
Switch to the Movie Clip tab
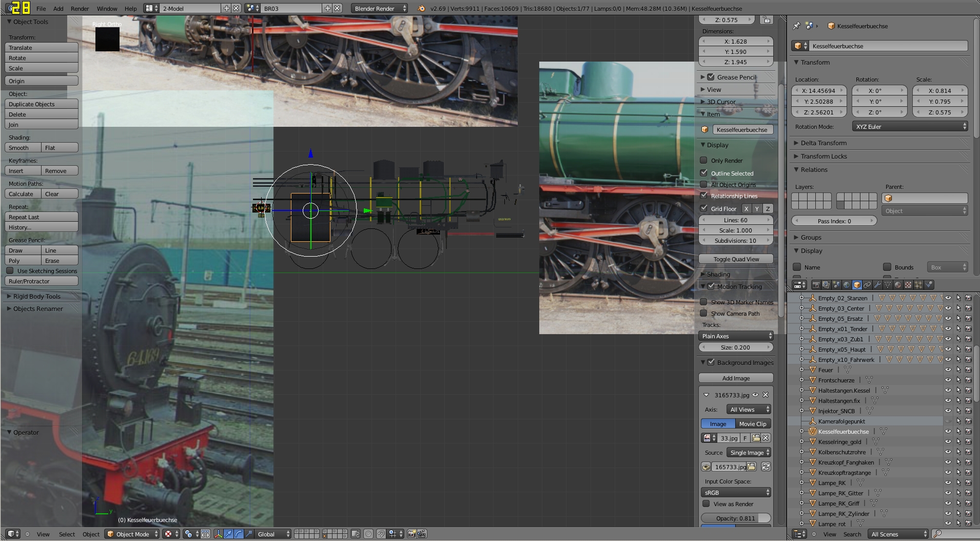[x=752, y=423]
